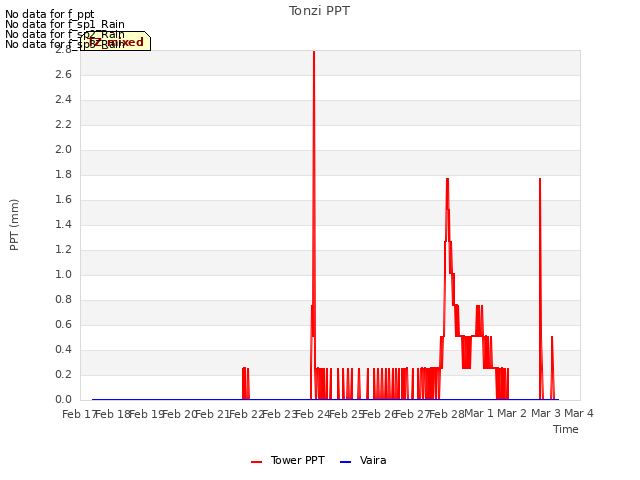640x480 pixels.
Task: Click the y-axis tick label 0.4
Action: [63, 349]
